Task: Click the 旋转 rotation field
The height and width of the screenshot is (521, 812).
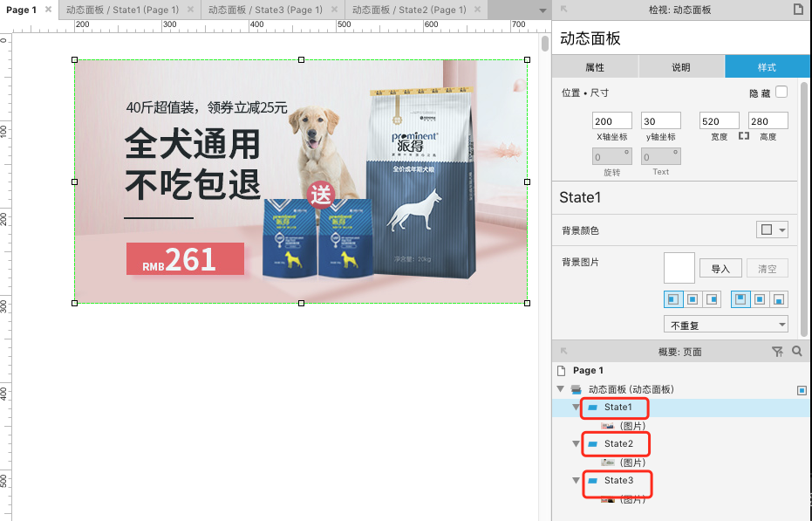Action: point(611,156)
